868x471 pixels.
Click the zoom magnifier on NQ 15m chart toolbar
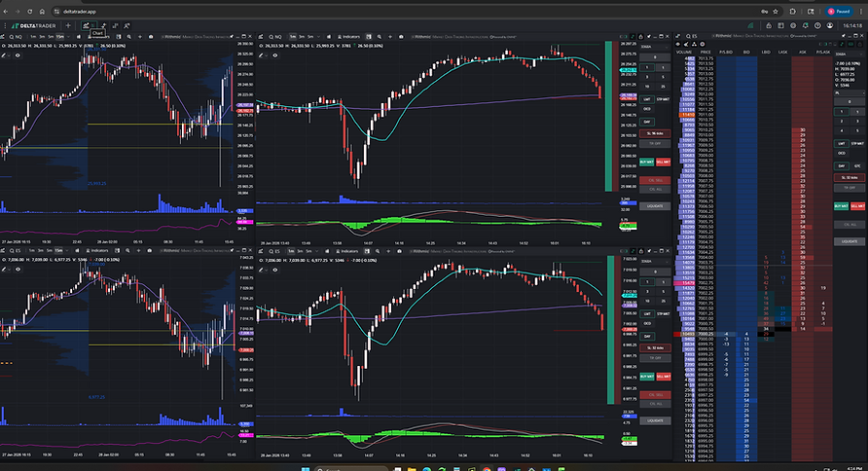click(129, 37)
